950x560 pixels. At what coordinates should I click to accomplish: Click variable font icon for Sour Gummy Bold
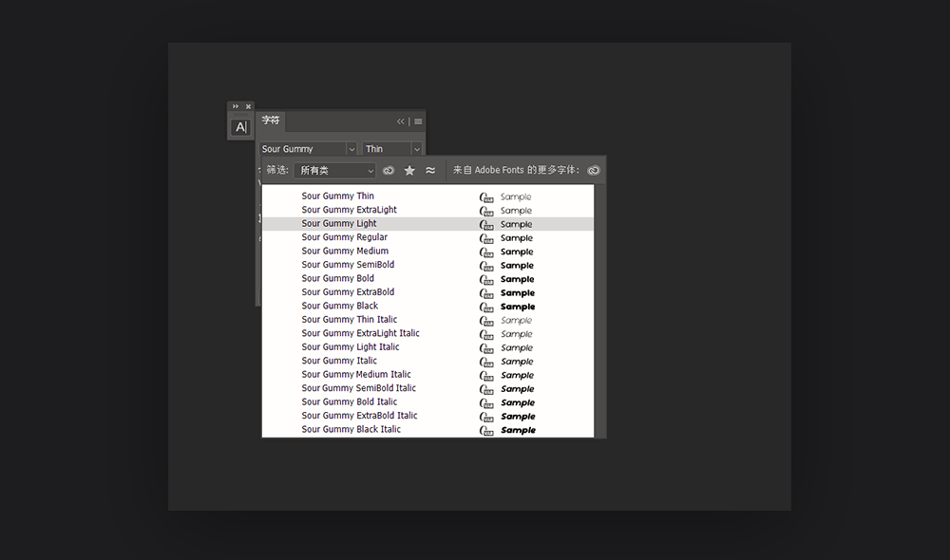coord(486,280)
